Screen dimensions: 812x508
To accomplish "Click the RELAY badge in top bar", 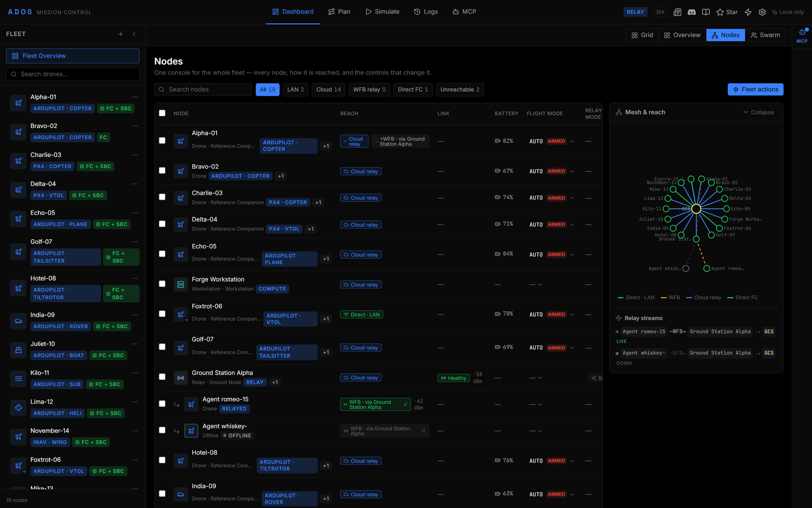I will coord(635,12).
